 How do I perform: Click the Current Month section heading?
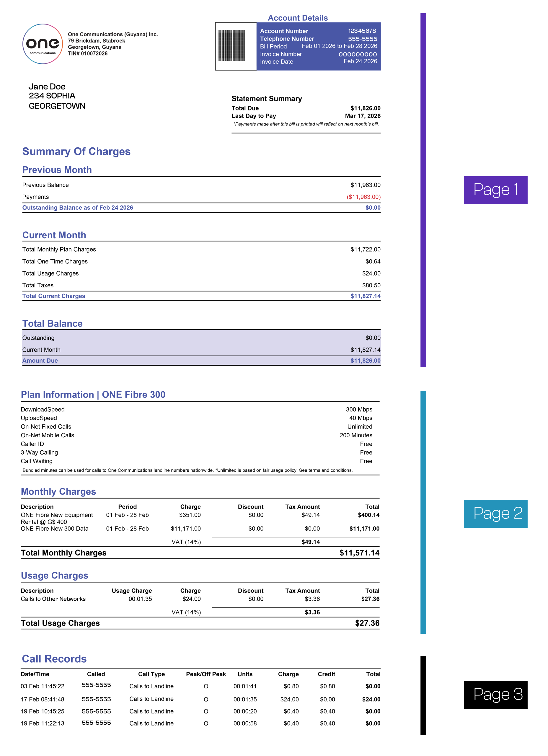(x=54, y=235)
